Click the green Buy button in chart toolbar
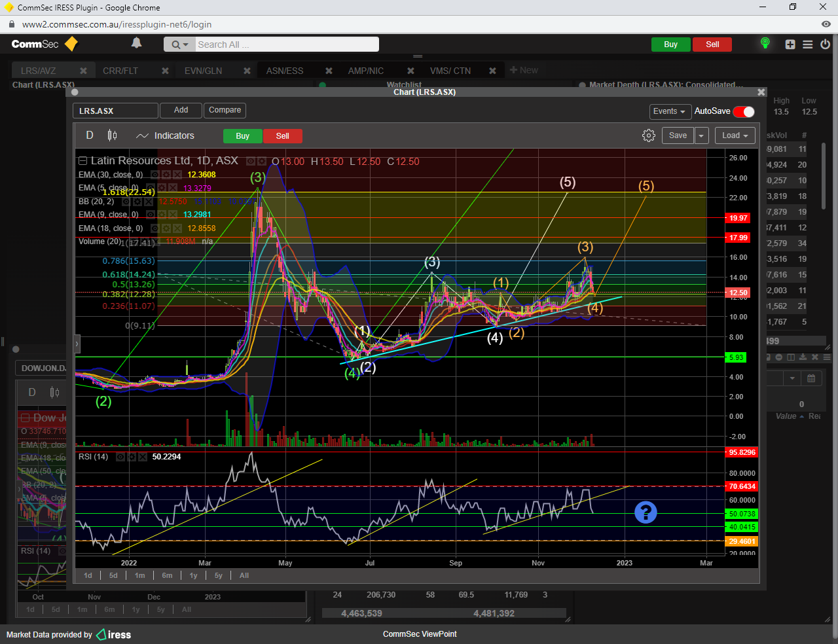This screenshot has height=644, width=838. point(242,136)
